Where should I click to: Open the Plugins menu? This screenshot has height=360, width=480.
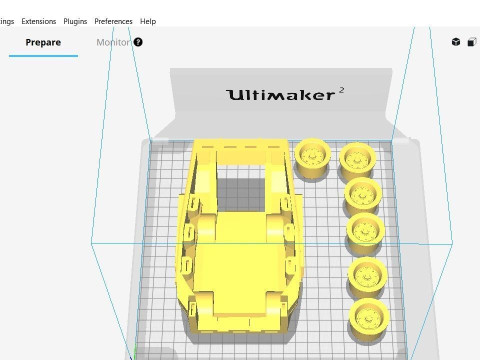75,21
